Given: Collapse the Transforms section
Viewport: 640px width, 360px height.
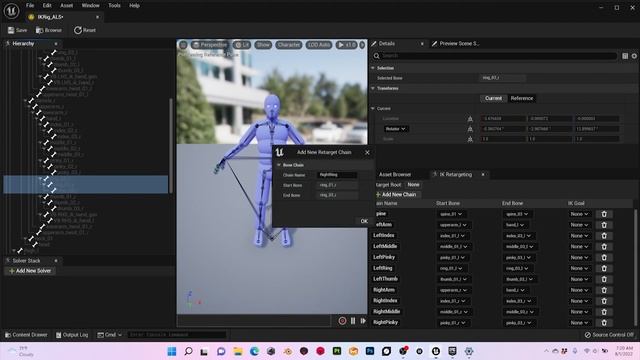Looking at the screenshot, I should point(373,88).
